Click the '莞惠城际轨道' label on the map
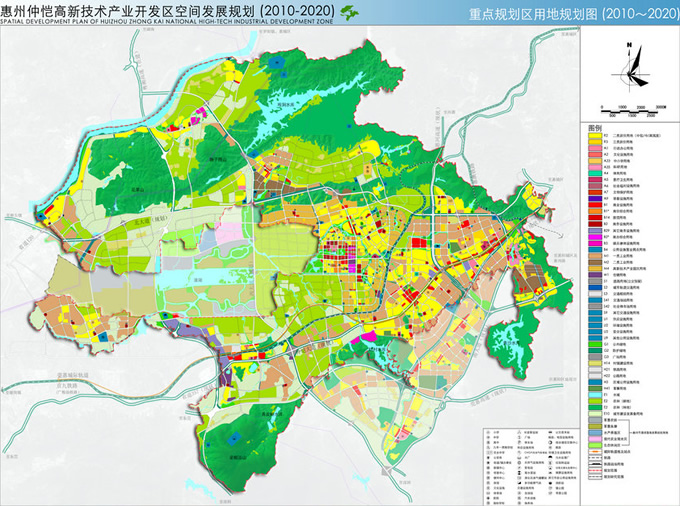The width and height of the screenshot is (680, 506). click(x=72, y=375)
